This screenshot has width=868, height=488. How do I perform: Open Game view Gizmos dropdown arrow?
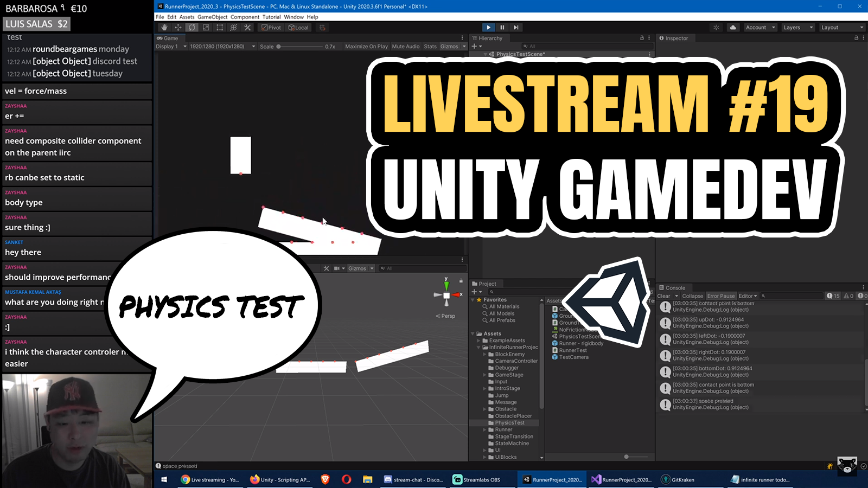tap(464, 47)
